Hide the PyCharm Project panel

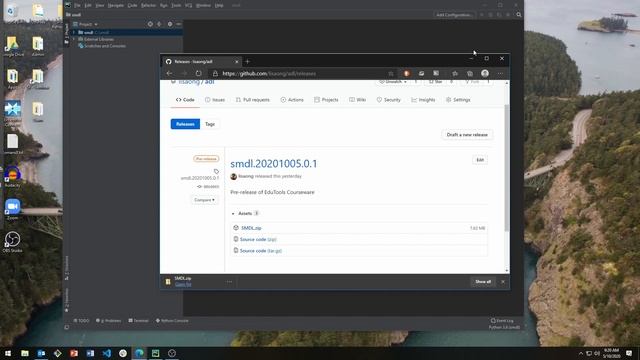point(179,24)
